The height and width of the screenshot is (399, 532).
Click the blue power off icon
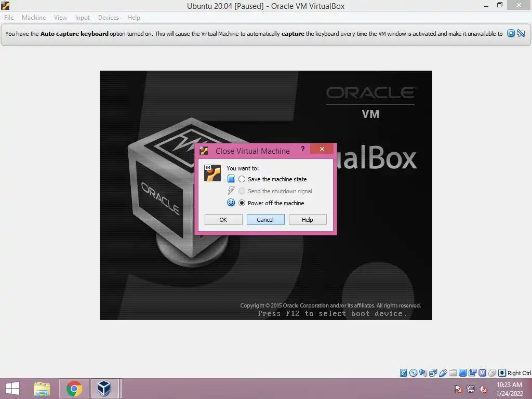click(x=231, y=203)
